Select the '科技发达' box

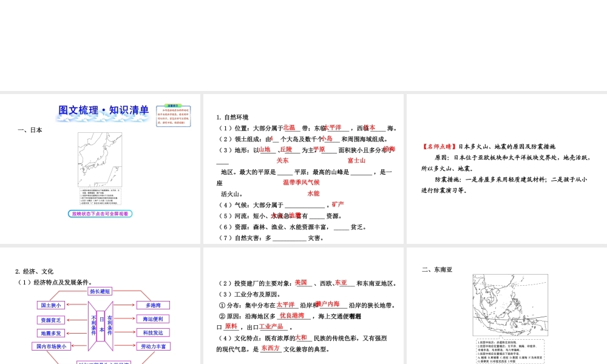153,332
